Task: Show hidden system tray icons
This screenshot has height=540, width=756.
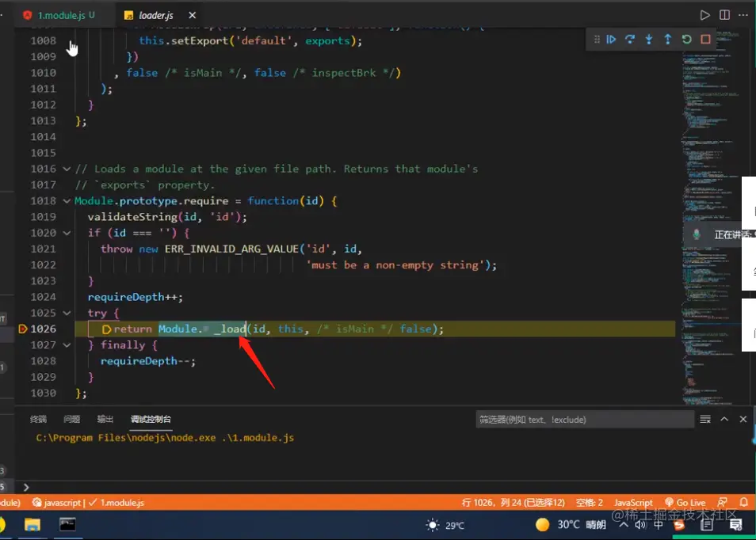Action: point(624,525)
